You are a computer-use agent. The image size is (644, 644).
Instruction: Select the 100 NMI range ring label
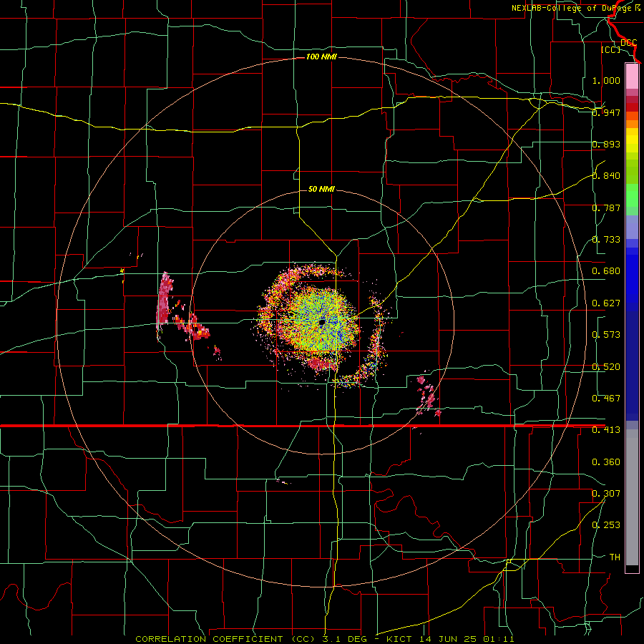[321, 57]
